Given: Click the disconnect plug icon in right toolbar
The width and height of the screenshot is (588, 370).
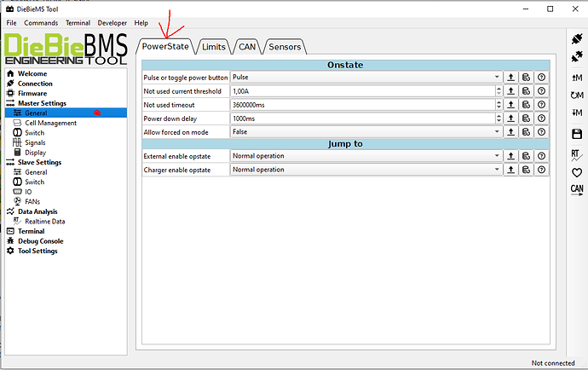Looking at the screenshot, I should [577, 57].
